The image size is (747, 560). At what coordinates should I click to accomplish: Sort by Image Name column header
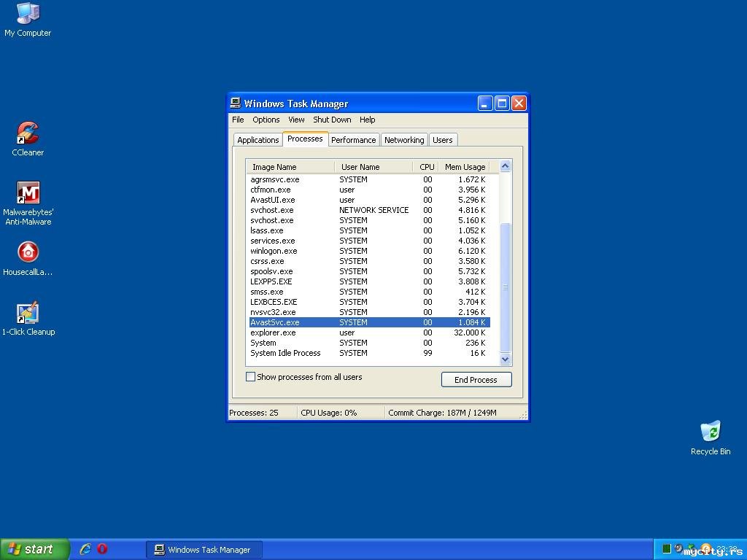[x=290, y=167]
